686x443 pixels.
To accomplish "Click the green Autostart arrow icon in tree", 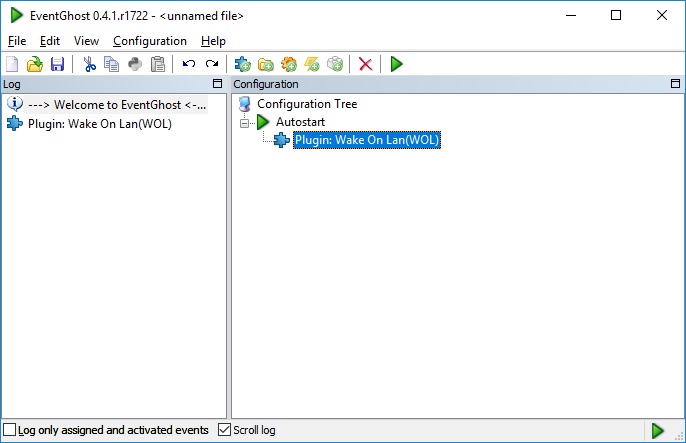I will click(x=263, y=122).
